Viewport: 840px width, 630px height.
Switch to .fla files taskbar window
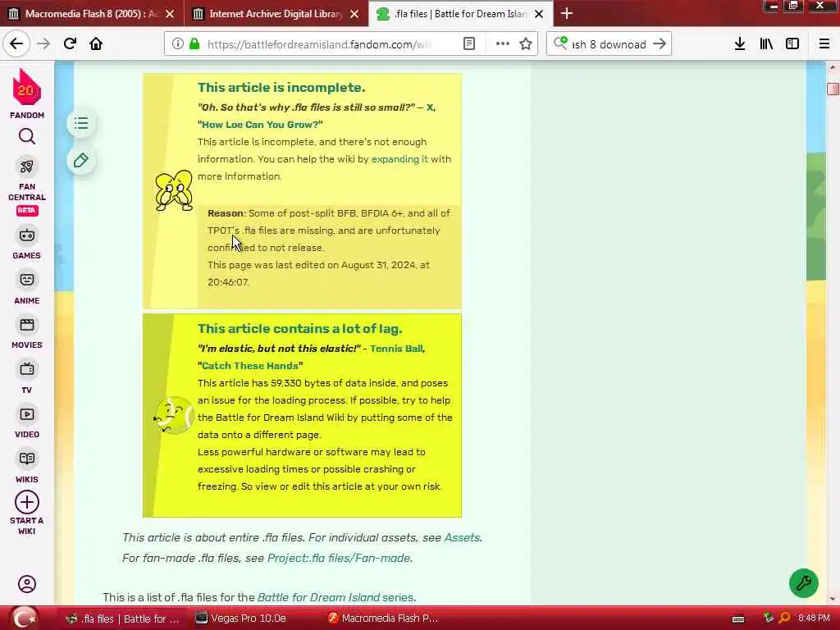122,619
